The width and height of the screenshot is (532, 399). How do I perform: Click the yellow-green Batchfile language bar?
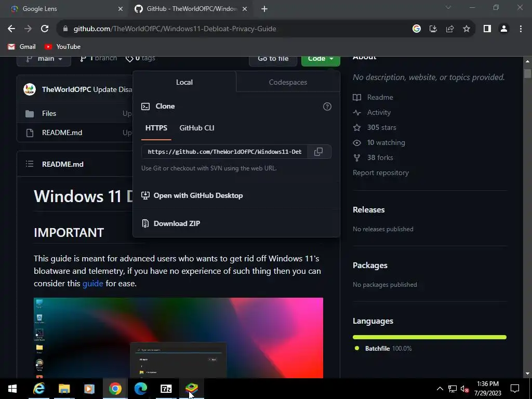pos(430,337)
